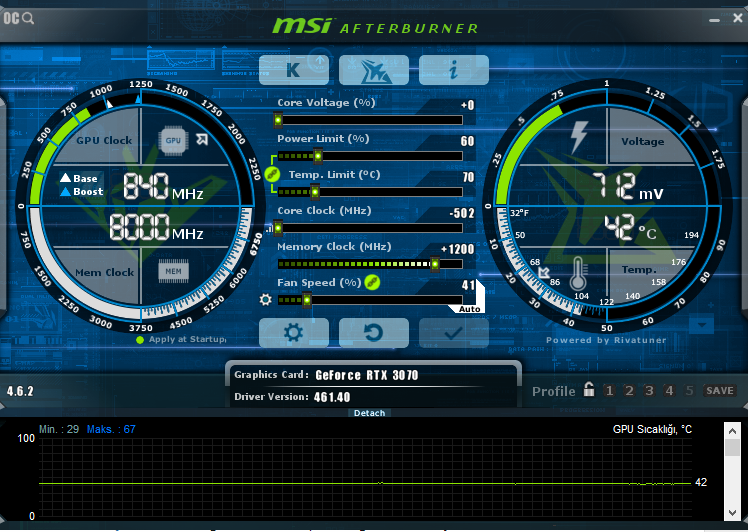Reset settings with the circular arrow
This screenshot has height=532, width=748.
374,333
